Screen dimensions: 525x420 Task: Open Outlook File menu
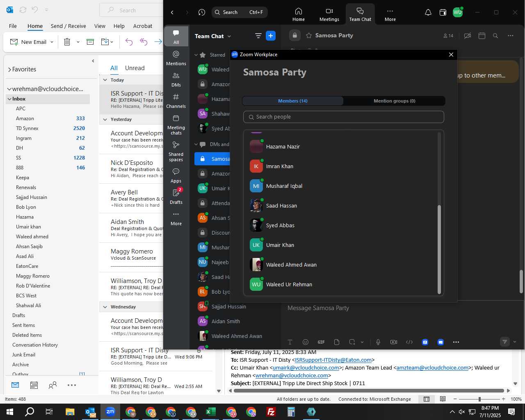(13, 26)
